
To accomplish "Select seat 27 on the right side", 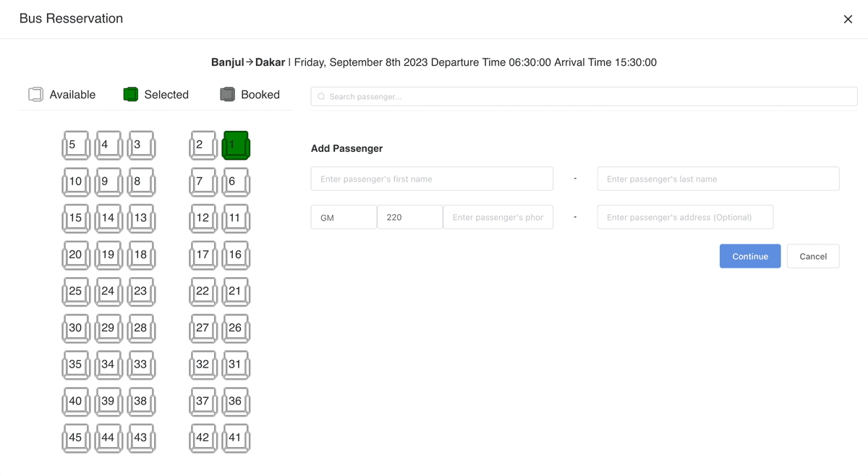I will pos(203,328).
